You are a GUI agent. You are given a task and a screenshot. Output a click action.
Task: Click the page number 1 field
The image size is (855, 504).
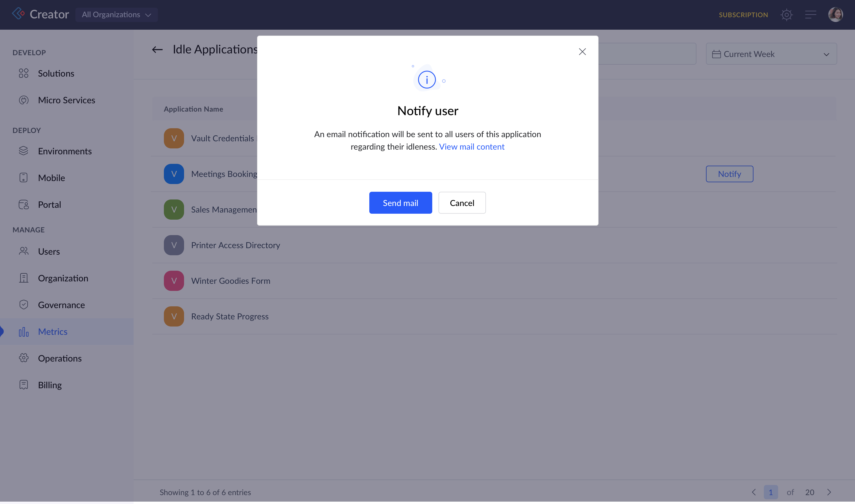[770, 492]
